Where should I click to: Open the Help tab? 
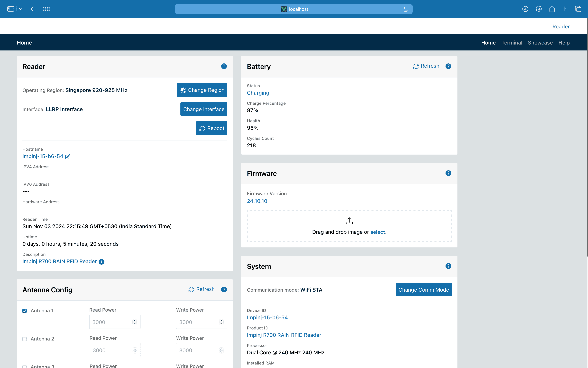(x=564, y=43)
